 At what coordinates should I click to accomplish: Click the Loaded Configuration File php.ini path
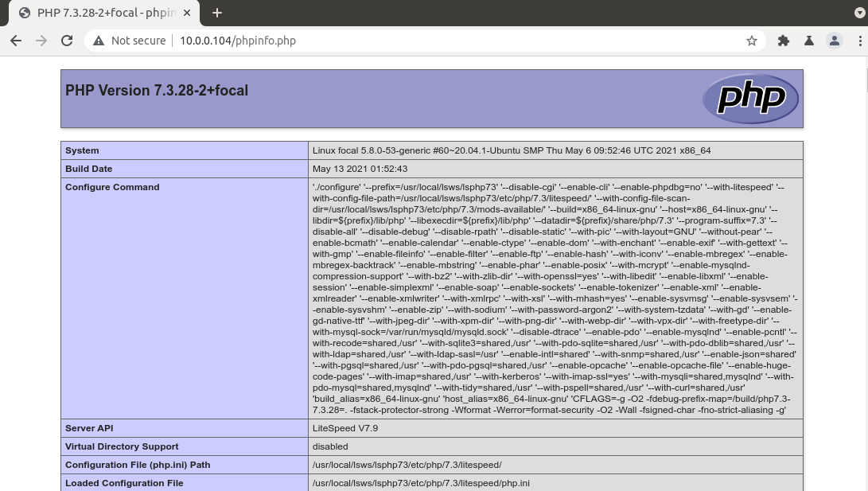click(x=421, y=483)
